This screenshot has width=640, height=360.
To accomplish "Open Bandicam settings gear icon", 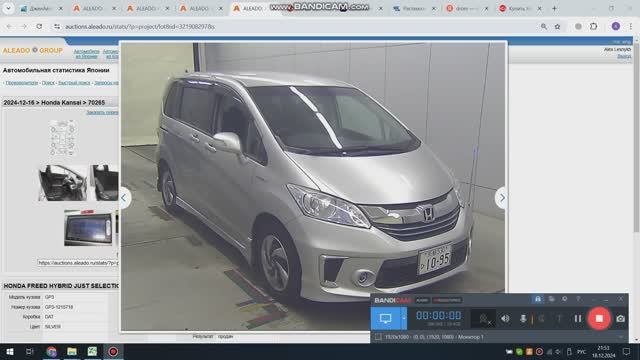I will click(x=564, y=299).
